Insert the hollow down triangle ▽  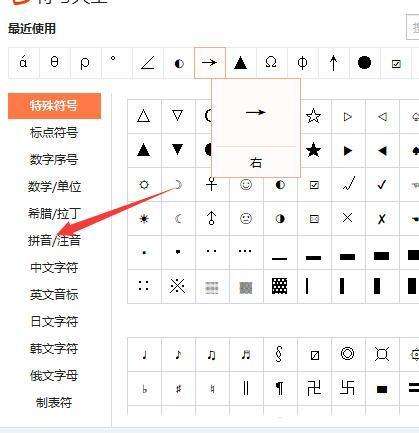(178, 116)
